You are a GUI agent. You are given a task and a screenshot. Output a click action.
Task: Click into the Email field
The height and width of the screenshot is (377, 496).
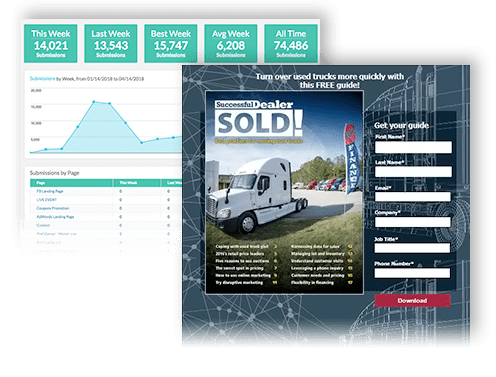pos(413,197)
